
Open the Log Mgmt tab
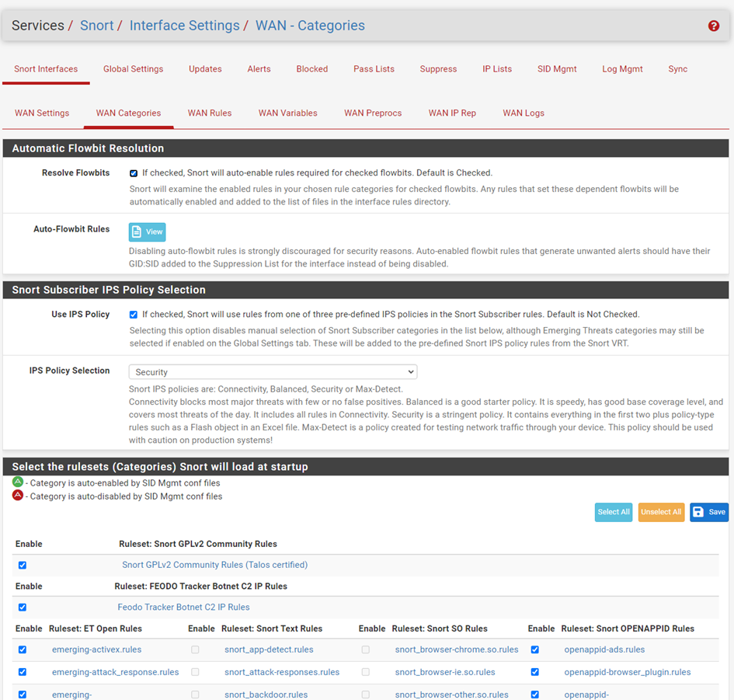tap(622, 69)
